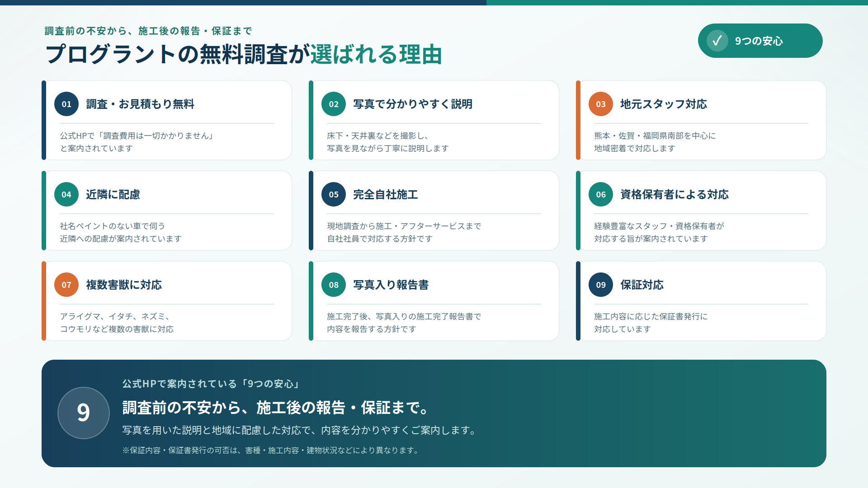Select the heading 保証対応
Image resolution: width=868 pixels, height=488 pixels.
(x=642, y=285)
